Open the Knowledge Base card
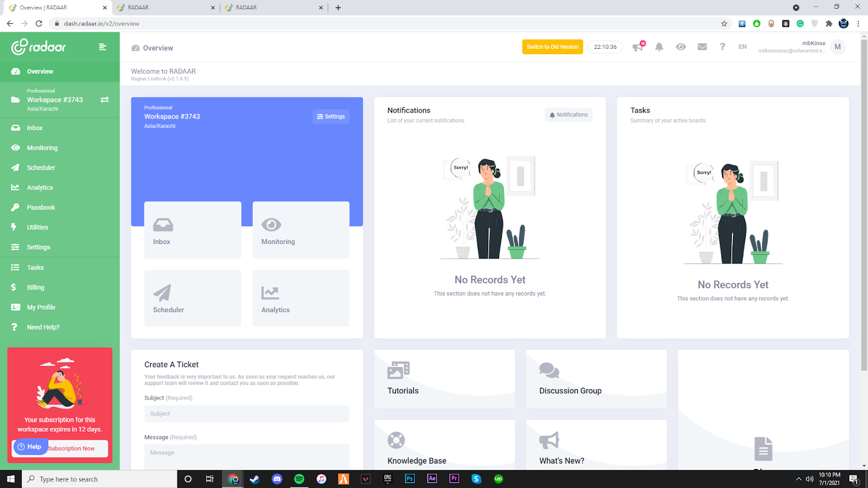Screen dimensions: 868x488 point(444,445)
